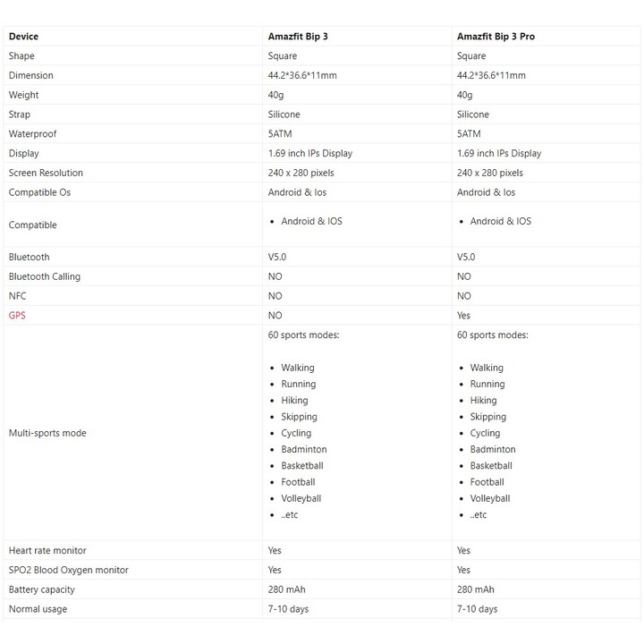
Task: Click the Device header cell
Action: tap(23, 37)
